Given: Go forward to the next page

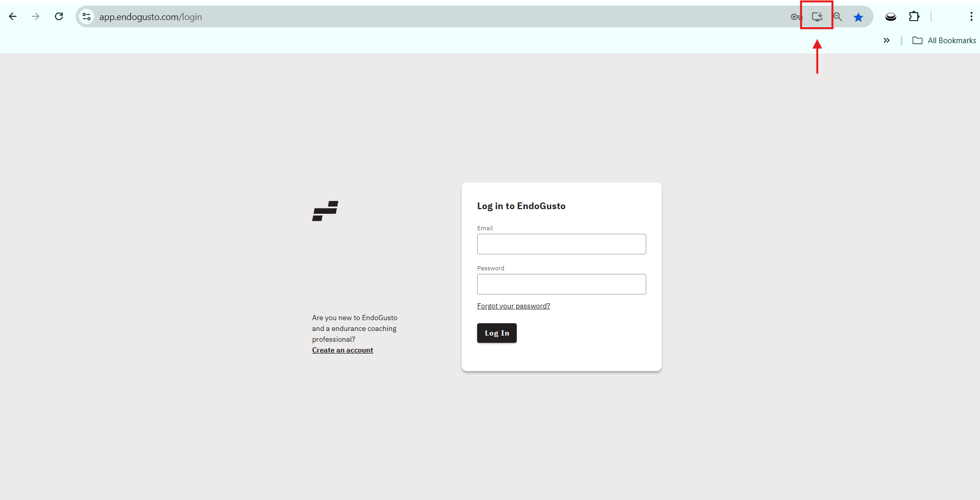Looking at the screenshot, I should pos(35,16).
